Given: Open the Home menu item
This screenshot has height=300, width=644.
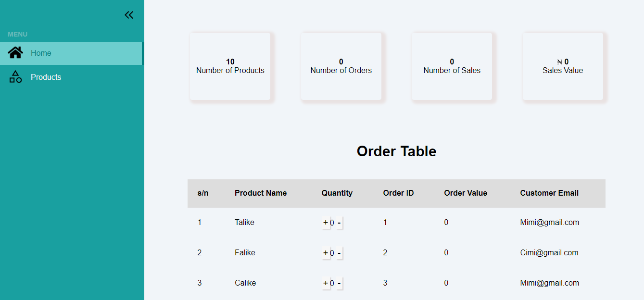Looking at the screenshot, I should [41, 53].
